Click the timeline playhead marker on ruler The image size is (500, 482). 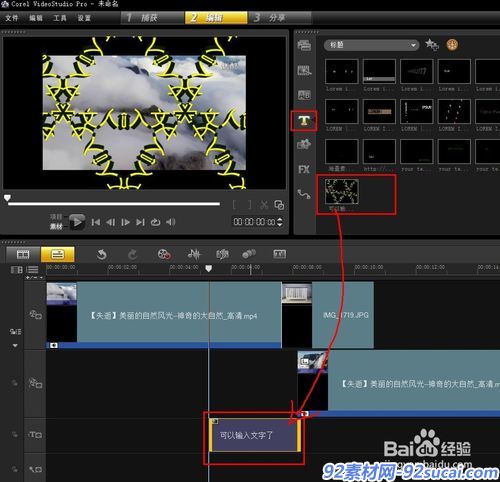pyautogui.click(x=209, y=268)
